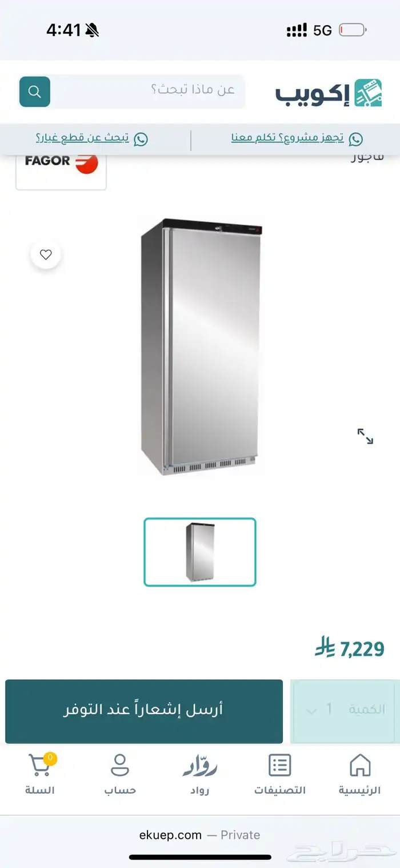Tap the Rowad logo in bottom bar
Viewport: 400px width, 868px height.
[x=200, y=766]
